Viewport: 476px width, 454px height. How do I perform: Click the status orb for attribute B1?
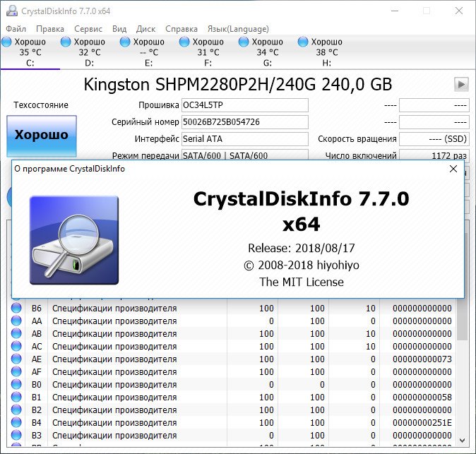(16, 398)
